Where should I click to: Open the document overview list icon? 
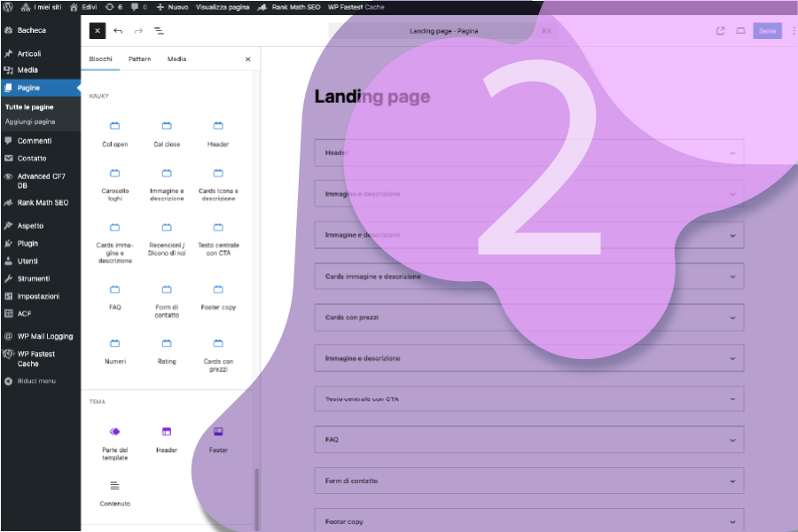pos(159,31)
